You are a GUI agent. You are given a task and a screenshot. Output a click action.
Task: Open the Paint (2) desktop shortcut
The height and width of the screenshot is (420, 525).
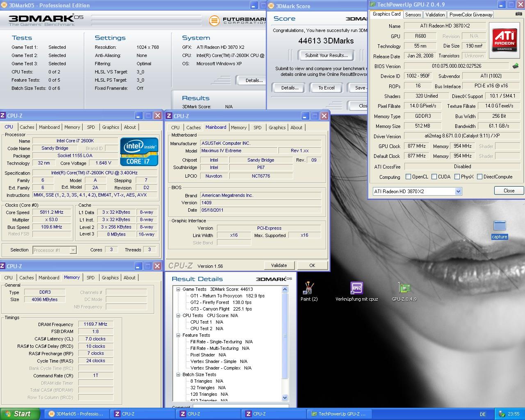[308, 291]
